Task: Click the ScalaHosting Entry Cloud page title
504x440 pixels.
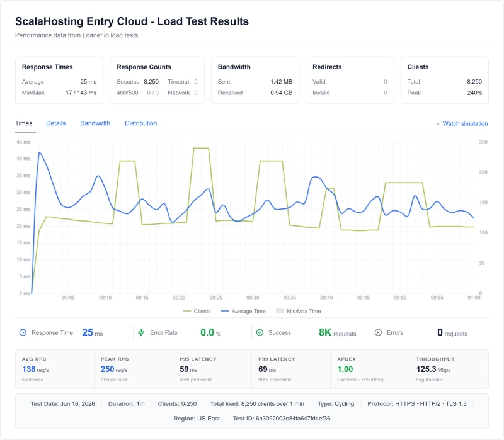Action: [132, 21]
